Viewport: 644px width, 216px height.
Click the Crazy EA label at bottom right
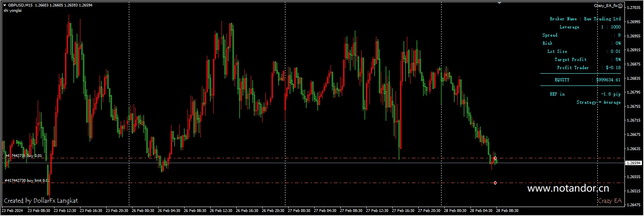pyautogui.click(x=609, y=201)
